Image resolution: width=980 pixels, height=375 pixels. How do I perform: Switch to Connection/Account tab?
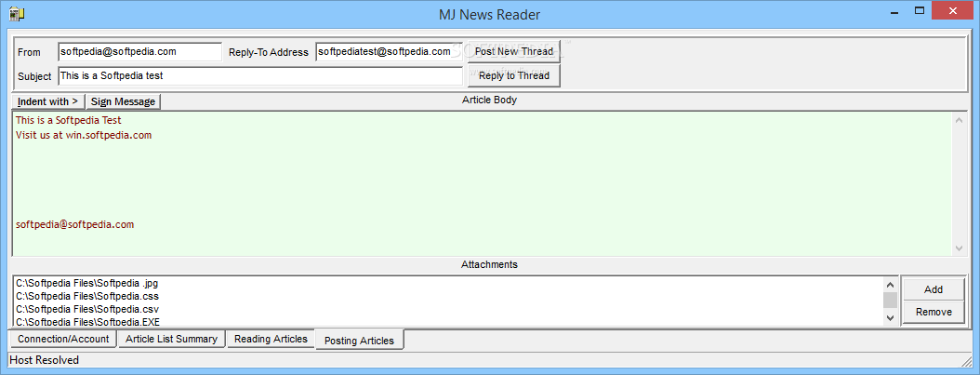coord(63,339)
